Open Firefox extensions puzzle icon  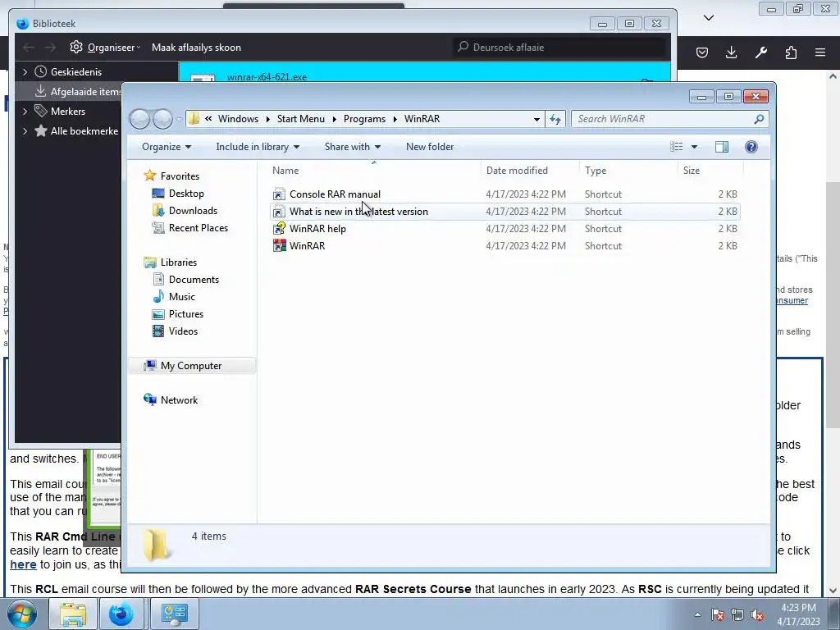(x=791, y=52)
